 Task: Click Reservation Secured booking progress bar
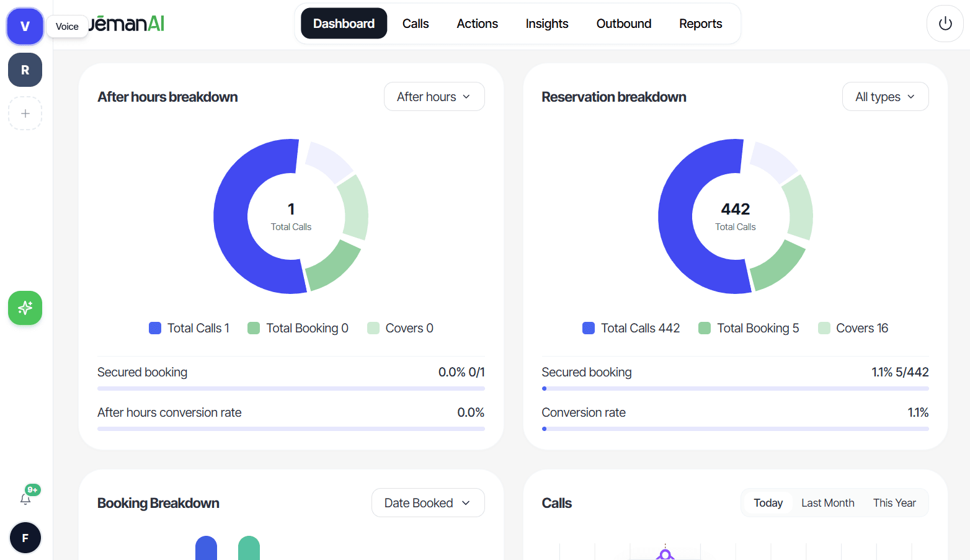point(735,389)
